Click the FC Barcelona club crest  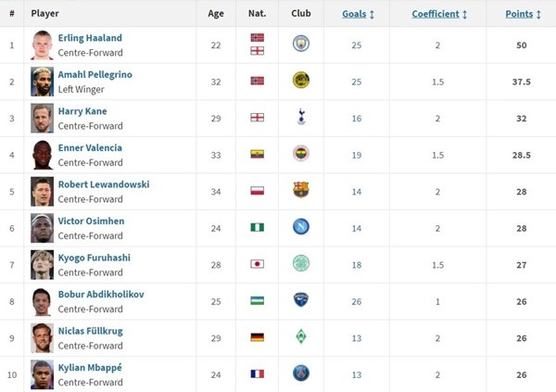pyautogui.click(x=300, y=190)
